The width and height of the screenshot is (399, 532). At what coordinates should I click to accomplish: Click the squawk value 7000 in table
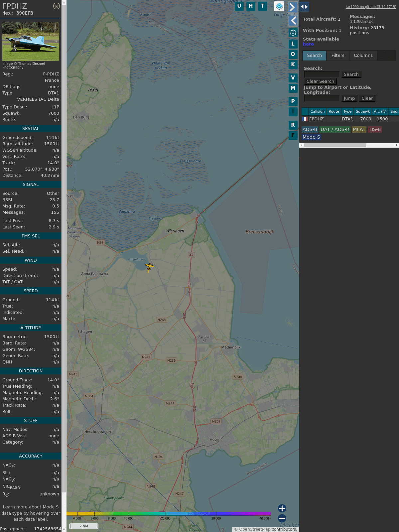click(x=366, y=119)
